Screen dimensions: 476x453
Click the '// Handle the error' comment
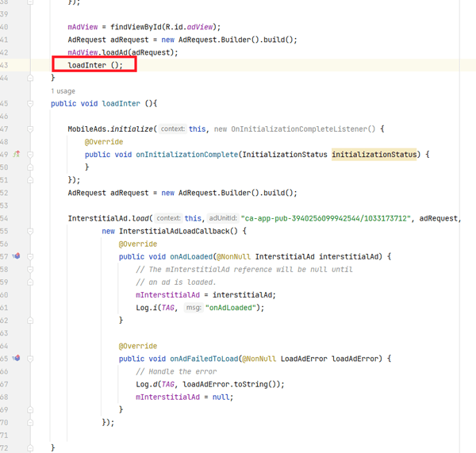tap(176, 371)
